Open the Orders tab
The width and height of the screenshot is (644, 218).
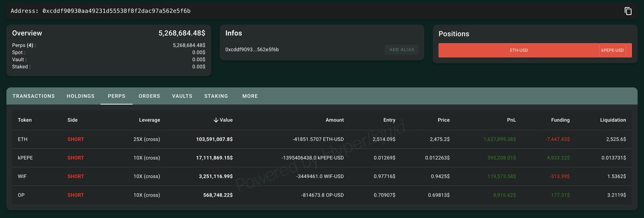(149, 96)
